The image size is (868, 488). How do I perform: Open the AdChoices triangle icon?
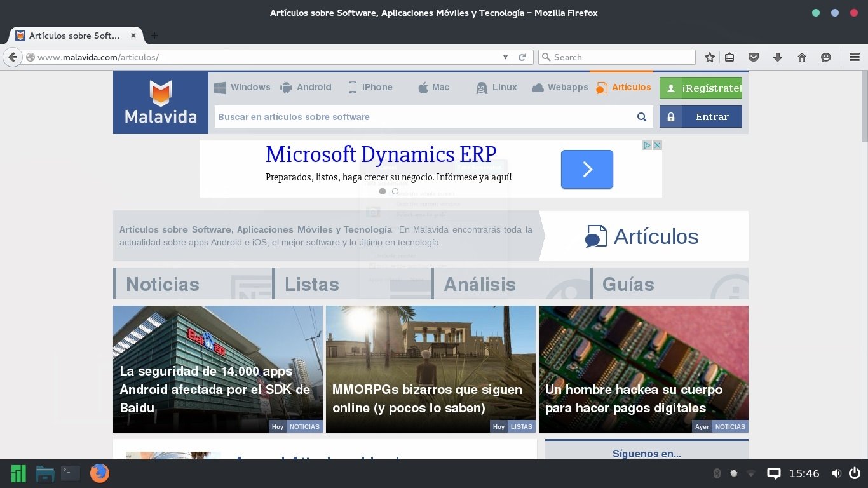pos(648,145)
